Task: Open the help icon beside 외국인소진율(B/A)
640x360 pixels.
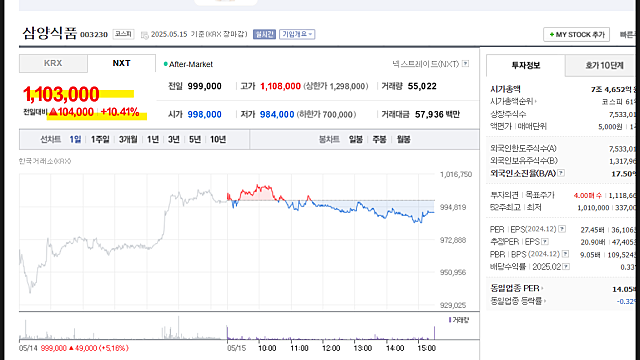Action: (561, 173)
